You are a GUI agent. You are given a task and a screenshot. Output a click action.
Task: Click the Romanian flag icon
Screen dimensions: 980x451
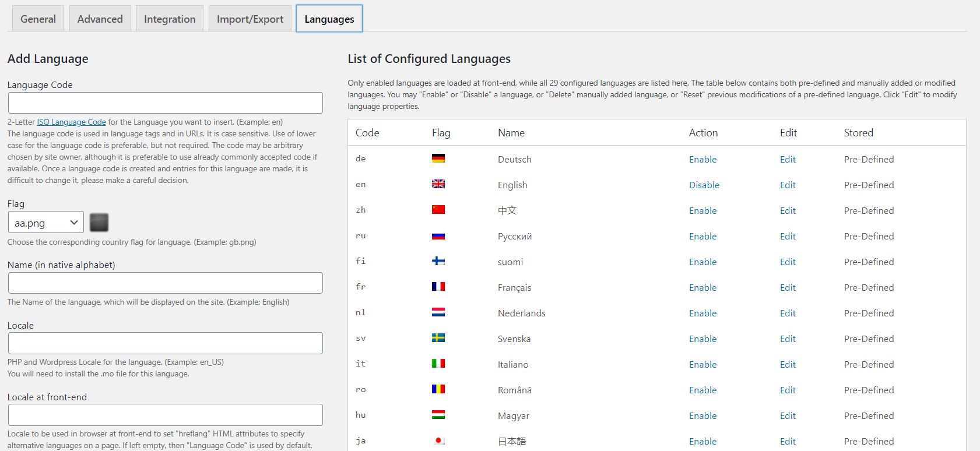coord(438,389)
